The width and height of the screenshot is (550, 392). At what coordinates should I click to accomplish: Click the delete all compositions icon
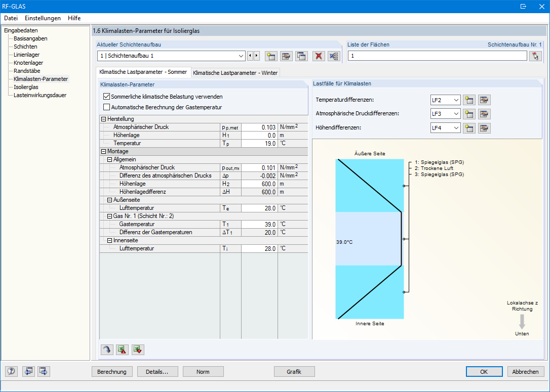pos(334,56)
